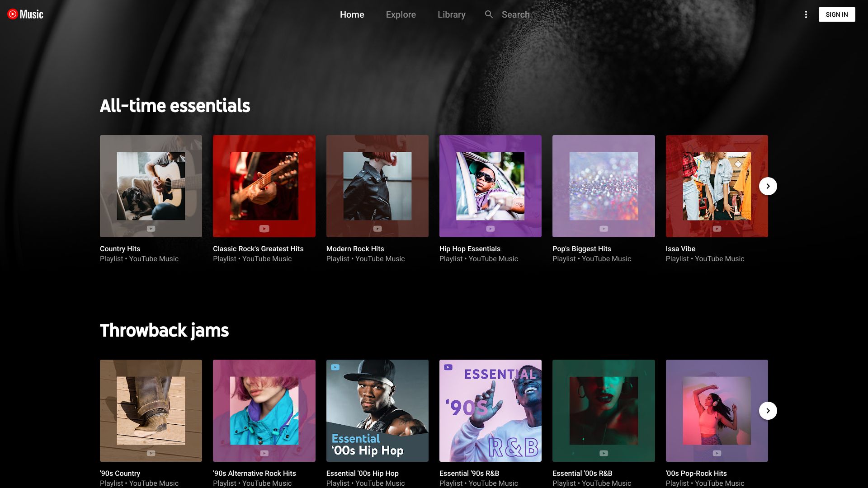
Task: Open the Country Hits playlist cover
Action: point(151,186)
